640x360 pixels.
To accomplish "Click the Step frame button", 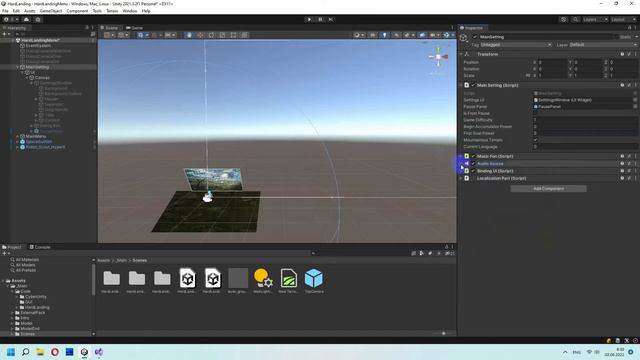I will [331, 19].
